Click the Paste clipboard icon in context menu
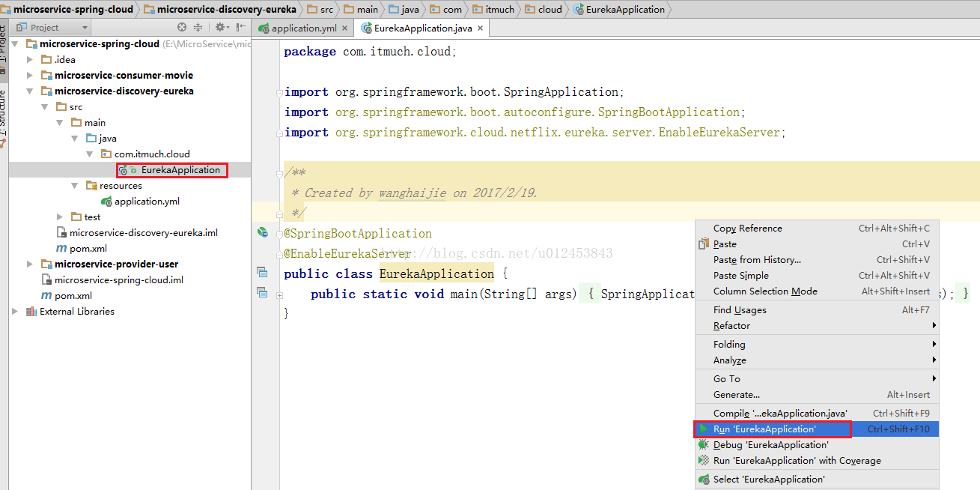Image resolution: width=980 pixels, height=490 pixels. pos(704,244)
